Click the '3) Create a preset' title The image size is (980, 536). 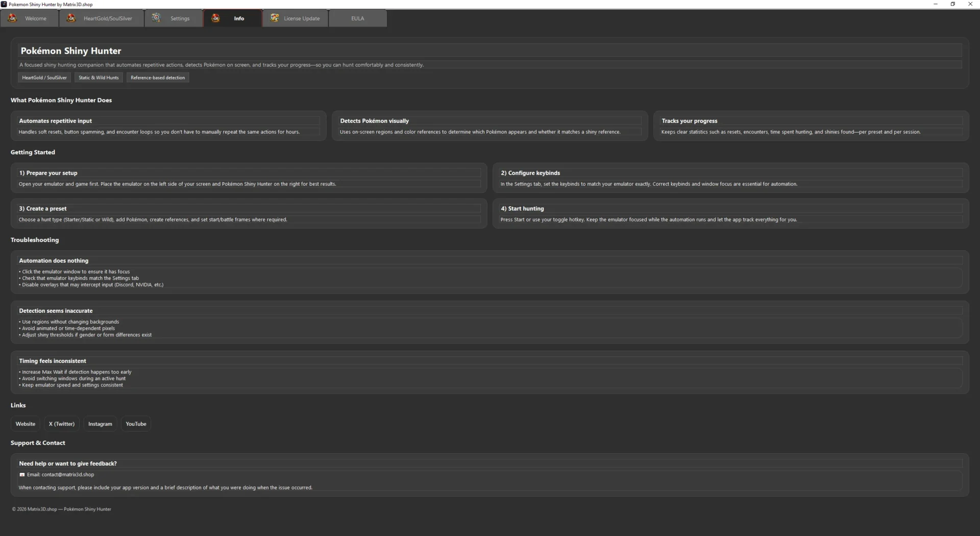[x=43, y=209]
